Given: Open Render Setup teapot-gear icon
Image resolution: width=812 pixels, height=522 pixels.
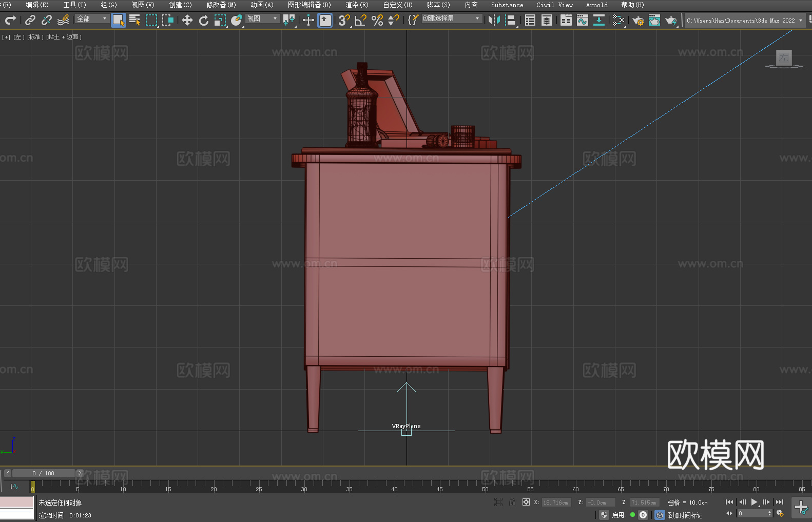Looking at the screenshot, I should [x=637, y=20].
